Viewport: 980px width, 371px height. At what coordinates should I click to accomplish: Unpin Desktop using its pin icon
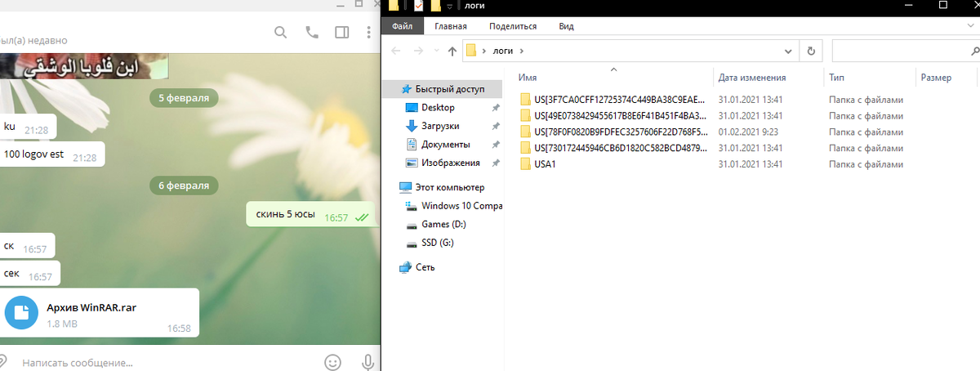496,108
